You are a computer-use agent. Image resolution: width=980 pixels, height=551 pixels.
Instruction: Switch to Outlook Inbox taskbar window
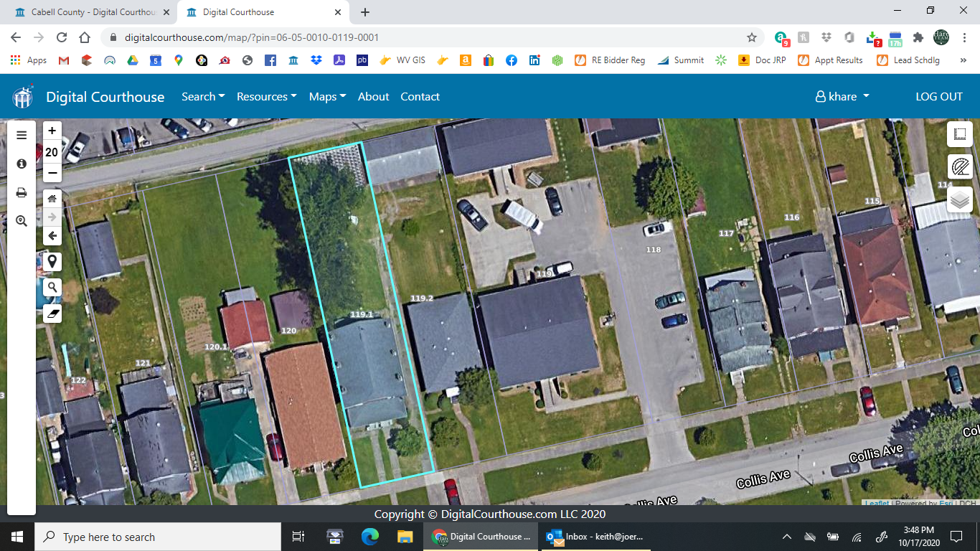(596, 537)
